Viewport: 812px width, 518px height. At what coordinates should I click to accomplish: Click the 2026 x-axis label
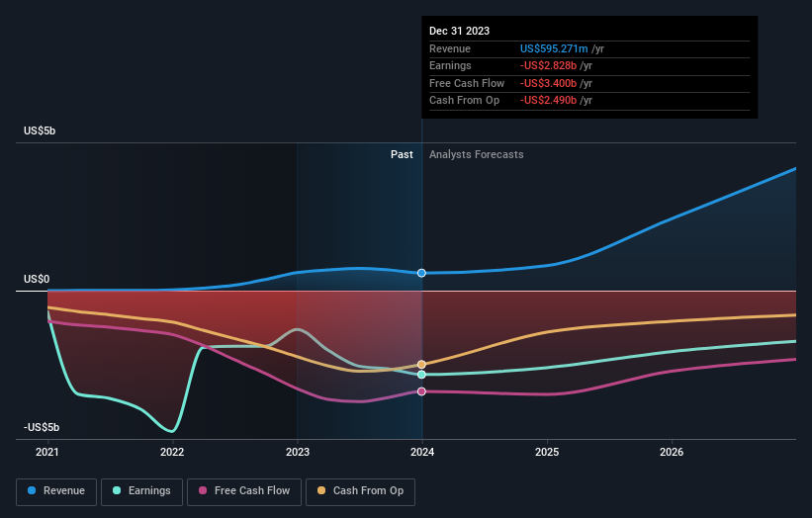click(x=672, y=452)
